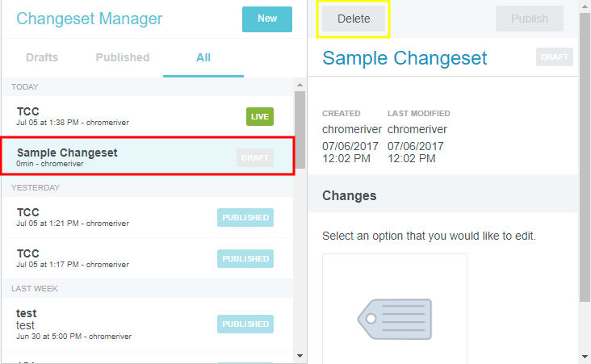The height and width of the screenshot is (364, 591).
Task: Delete the Sample Changeset
Action: tap(354, 19)
